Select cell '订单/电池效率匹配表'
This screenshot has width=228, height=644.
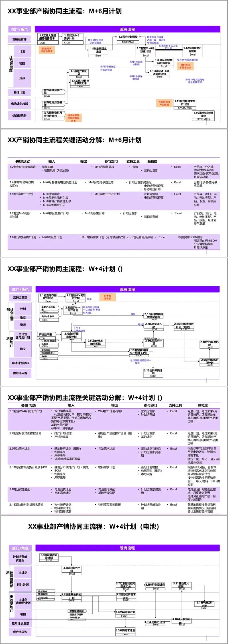[67, 459]
